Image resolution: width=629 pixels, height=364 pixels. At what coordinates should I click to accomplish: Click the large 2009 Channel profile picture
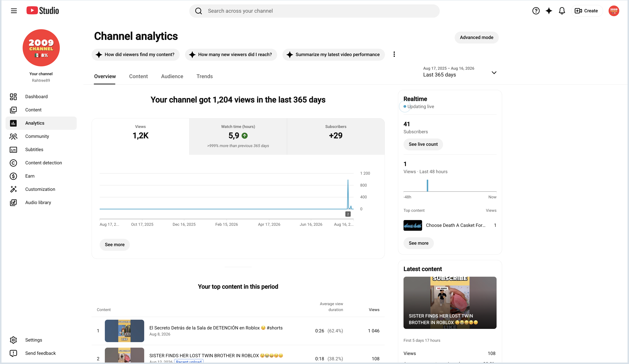[x=41, y=48]
